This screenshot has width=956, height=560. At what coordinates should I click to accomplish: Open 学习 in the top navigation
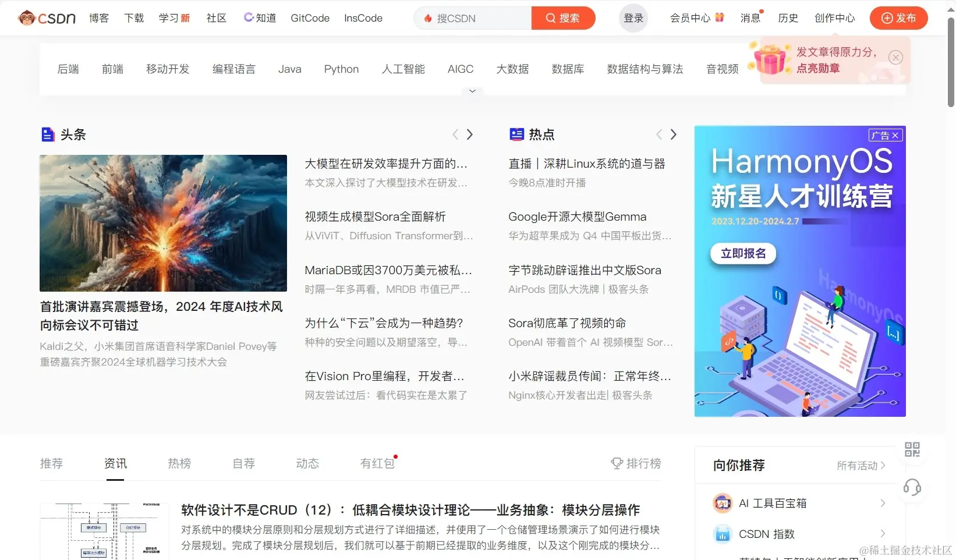coord(174,18)
